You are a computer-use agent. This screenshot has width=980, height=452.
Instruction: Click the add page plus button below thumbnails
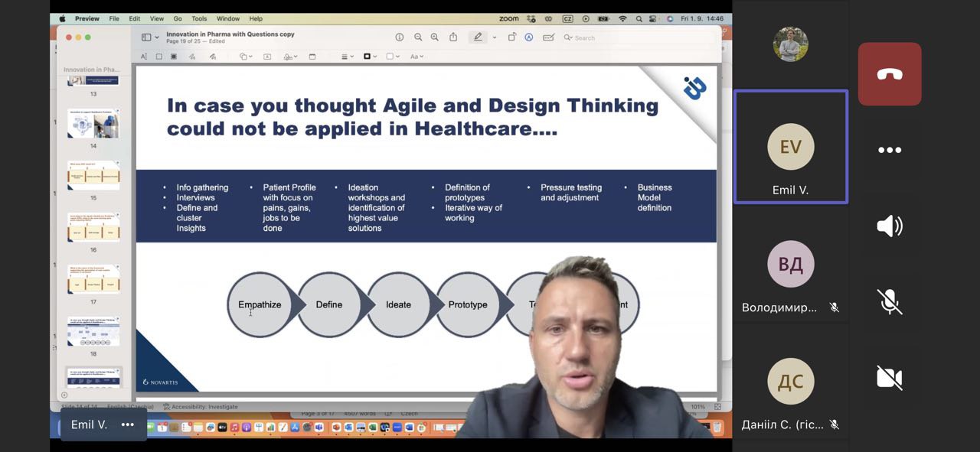[x=64, y=395]
